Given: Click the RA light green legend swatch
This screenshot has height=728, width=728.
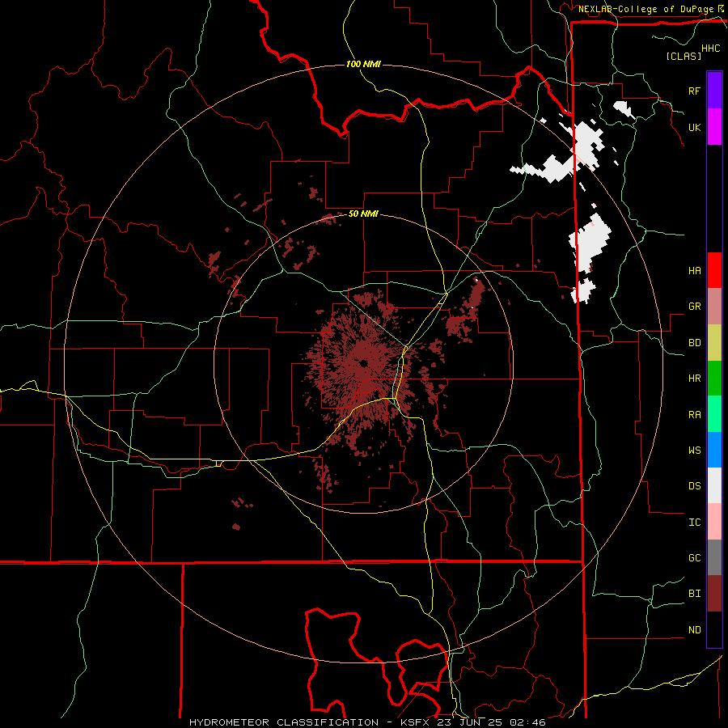Looking at the screenshot, I should click(714, 414).
